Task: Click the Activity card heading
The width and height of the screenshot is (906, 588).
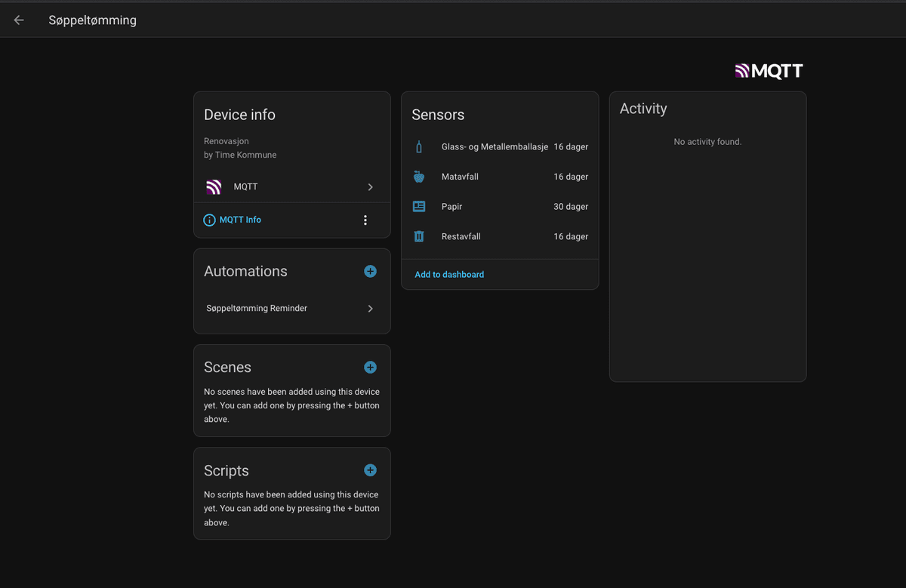Action: [x=643, y=109]
